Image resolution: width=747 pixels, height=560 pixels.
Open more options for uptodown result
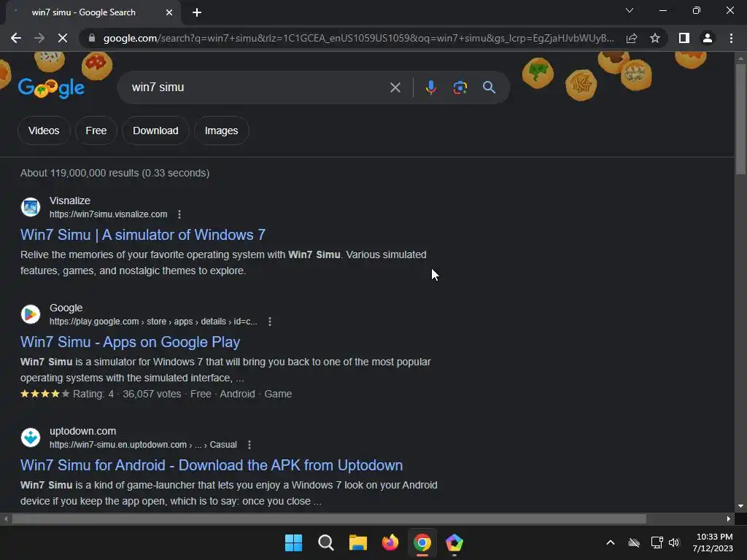pos(249,445)
